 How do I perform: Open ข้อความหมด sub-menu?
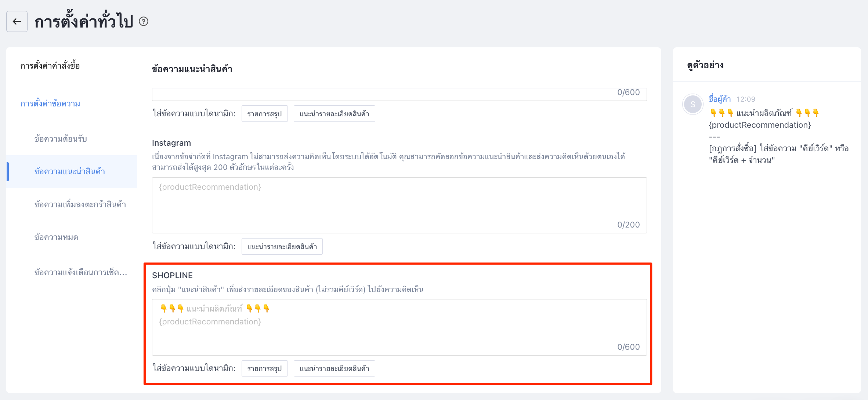click(56, 237)
